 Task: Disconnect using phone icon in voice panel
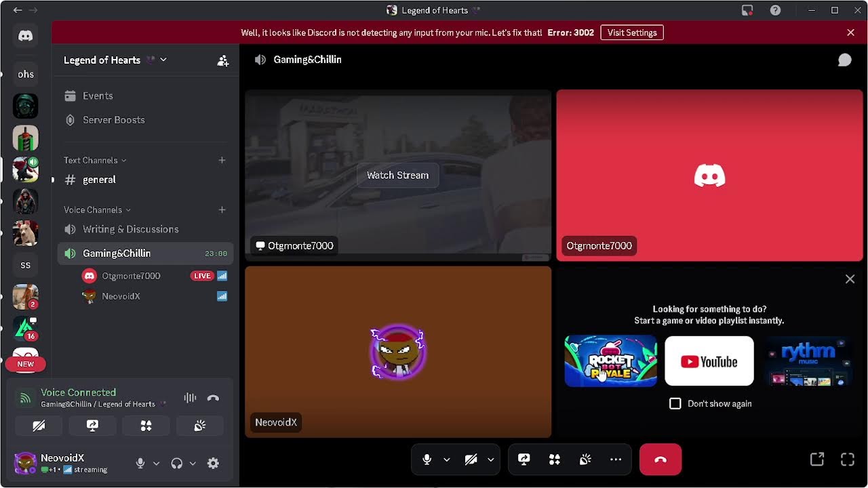coord(213,398)
